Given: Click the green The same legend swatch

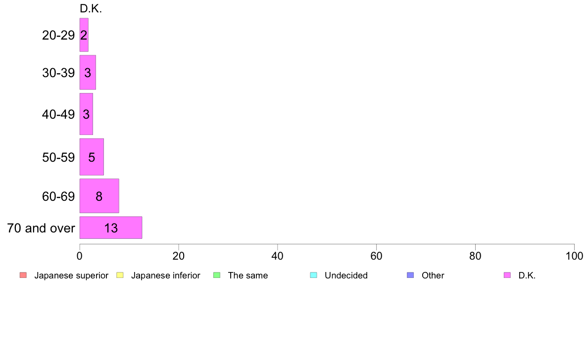Looking at the screenshot, I should [217, 275].
